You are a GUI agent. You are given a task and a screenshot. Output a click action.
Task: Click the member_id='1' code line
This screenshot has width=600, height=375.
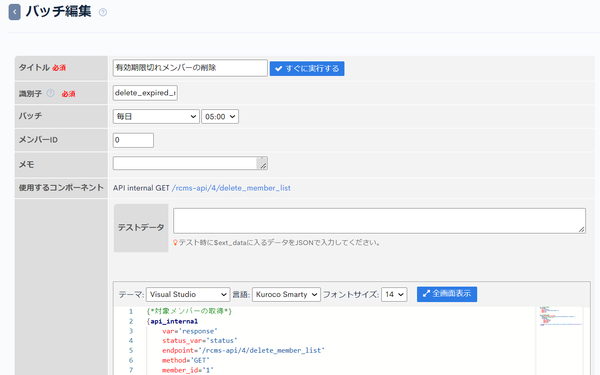(x=188, y=370)
